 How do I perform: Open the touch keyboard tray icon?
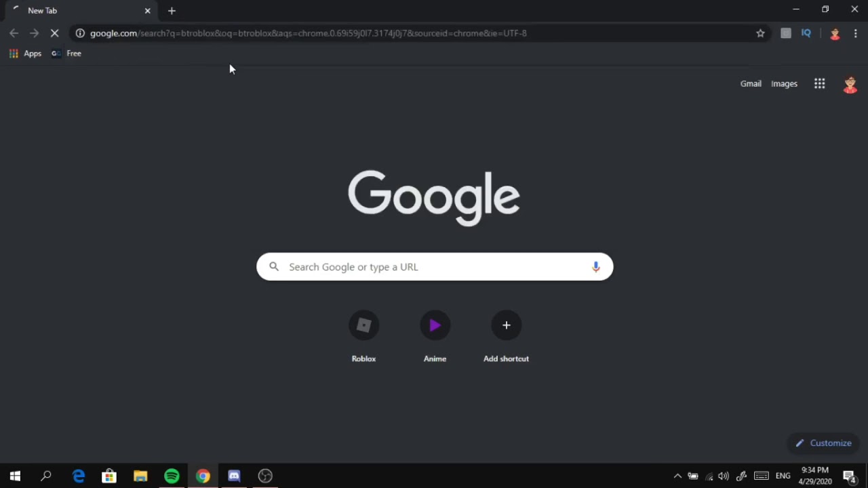pyautogui.click(x=762, y=476)
